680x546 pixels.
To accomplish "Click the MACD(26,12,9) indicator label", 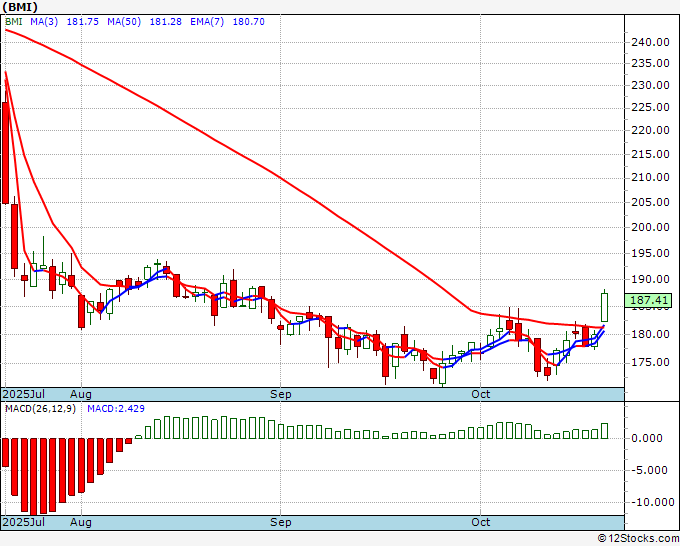I will pos(40,409).
